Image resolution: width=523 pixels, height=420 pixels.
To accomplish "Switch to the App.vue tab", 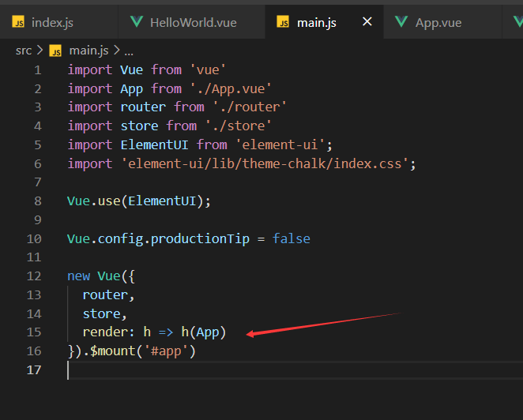I will click(438, 22).
